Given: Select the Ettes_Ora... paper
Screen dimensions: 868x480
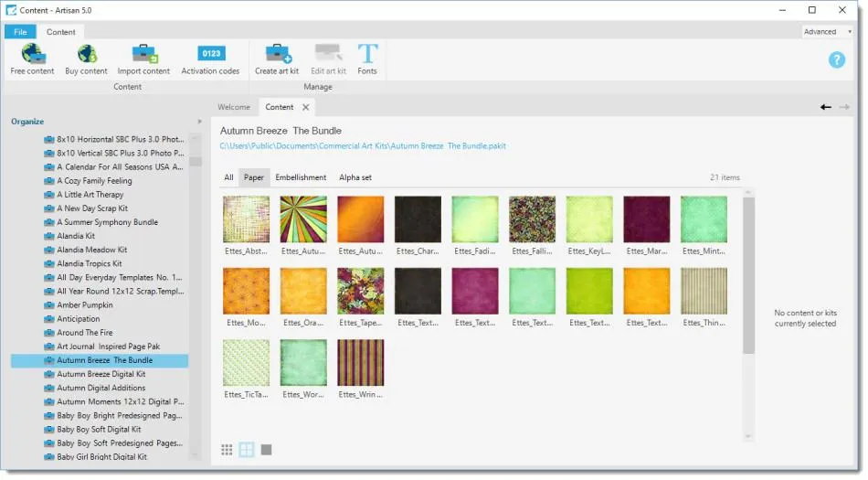Looking at the screenshot, I should pyautogui.click(x=303, y=292).
